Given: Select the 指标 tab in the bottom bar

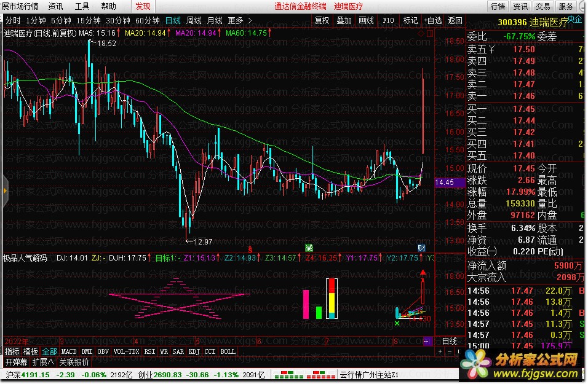Looking at the screenshot, I should [12, 351].
